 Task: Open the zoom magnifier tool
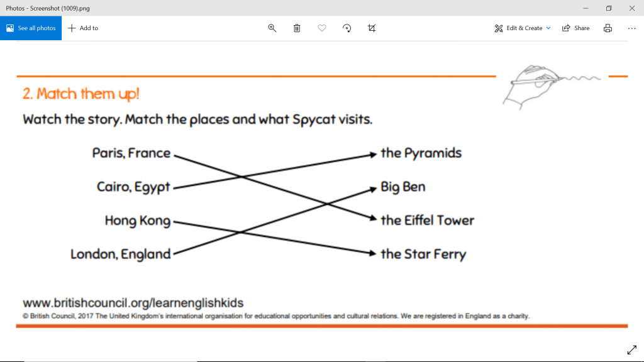pos(272,28)
